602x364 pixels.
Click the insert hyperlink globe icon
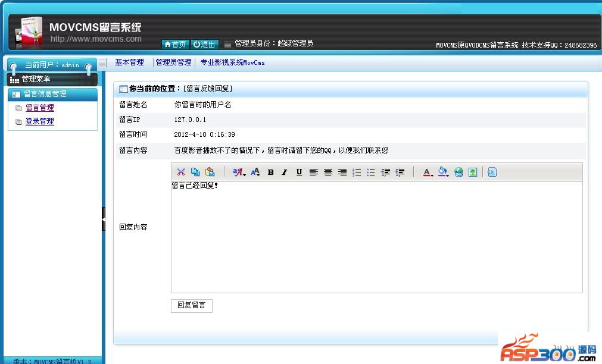(x=458, y=172)
